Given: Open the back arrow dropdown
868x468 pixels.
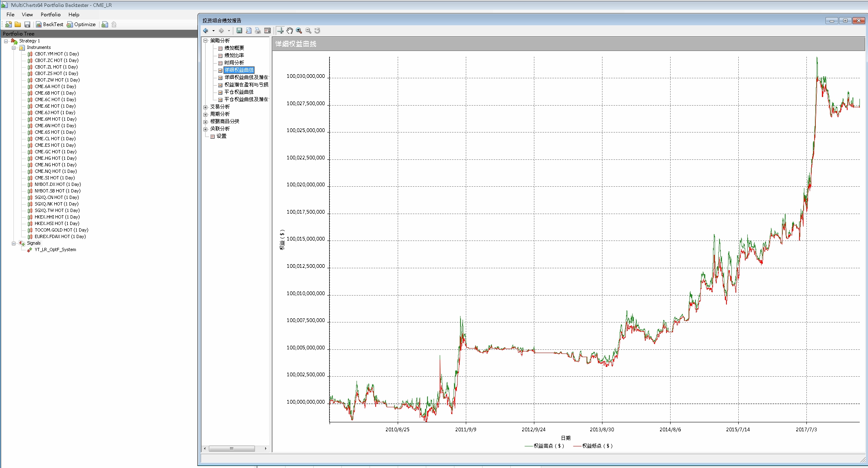Looking at the screenshot, I should point(213,31).
